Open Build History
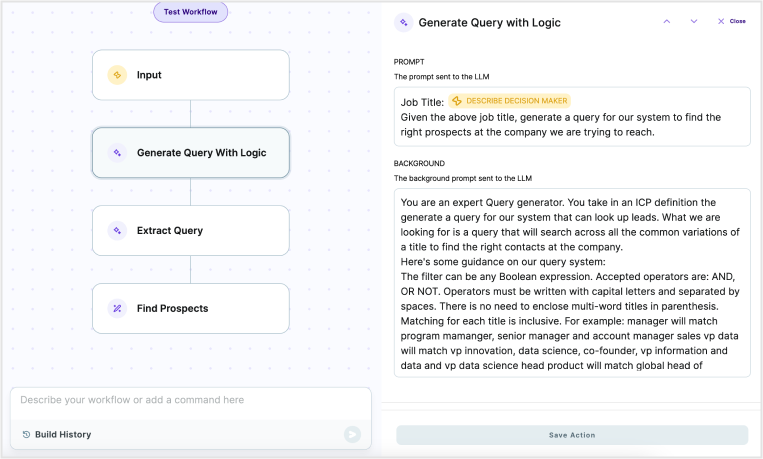Screen dimensions: 763x459 click(62, 435)
